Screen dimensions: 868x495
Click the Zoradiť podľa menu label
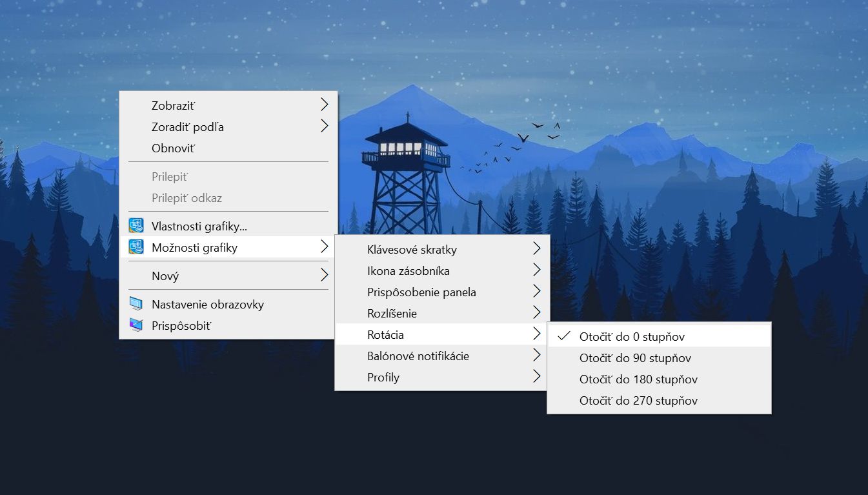[x=188, y=127]
